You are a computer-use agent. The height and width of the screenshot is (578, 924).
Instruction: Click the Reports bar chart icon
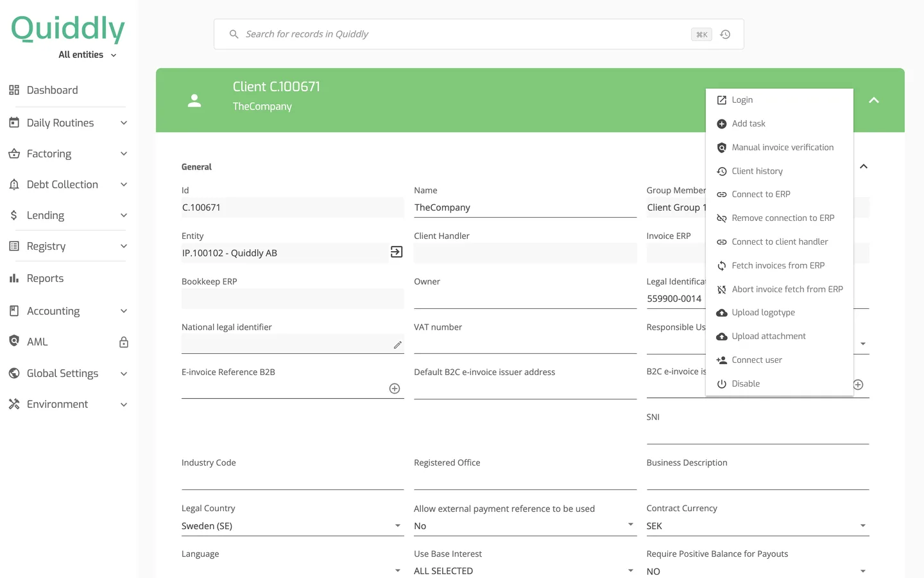14,278
